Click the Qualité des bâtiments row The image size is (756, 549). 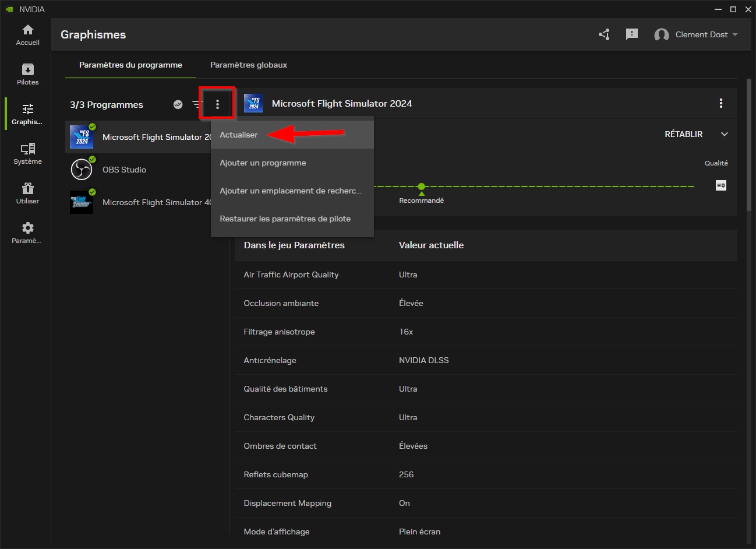coord(486,389)
